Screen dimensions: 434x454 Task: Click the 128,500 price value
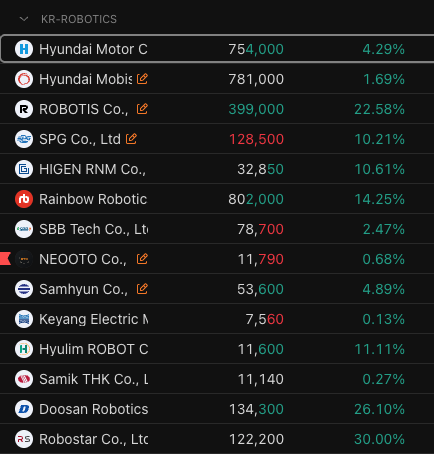(x=256, y=139)
